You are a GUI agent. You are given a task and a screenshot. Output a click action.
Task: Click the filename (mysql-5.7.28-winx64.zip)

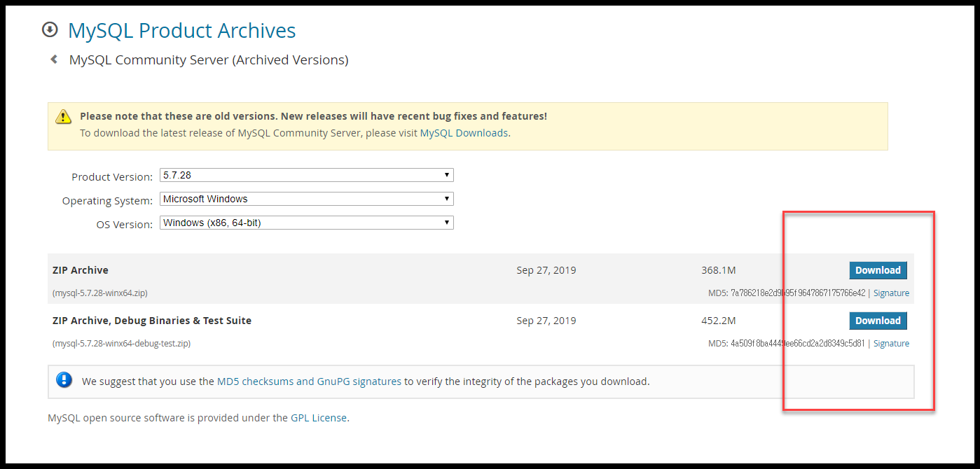[100, 293]
